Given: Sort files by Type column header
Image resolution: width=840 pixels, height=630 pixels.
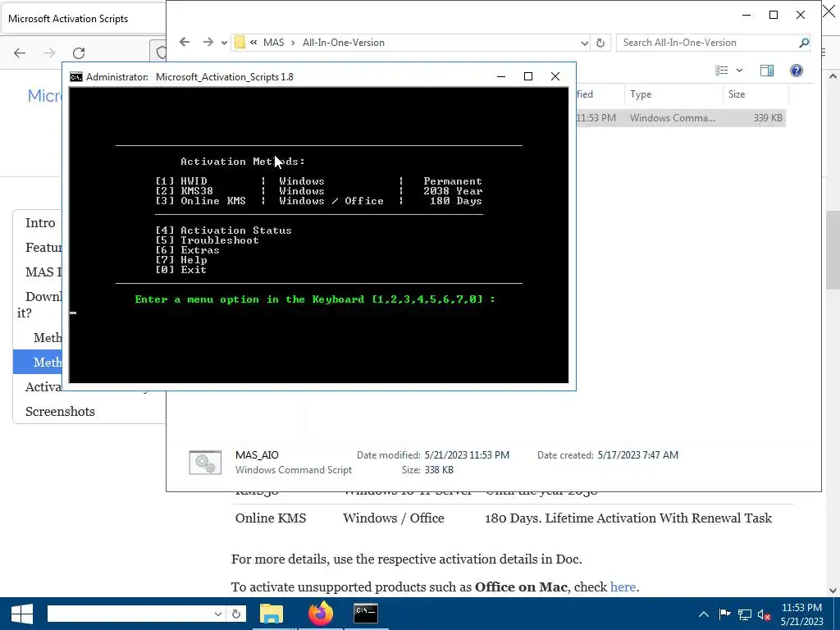Looking at the screenshot, I should pos(673,94).
